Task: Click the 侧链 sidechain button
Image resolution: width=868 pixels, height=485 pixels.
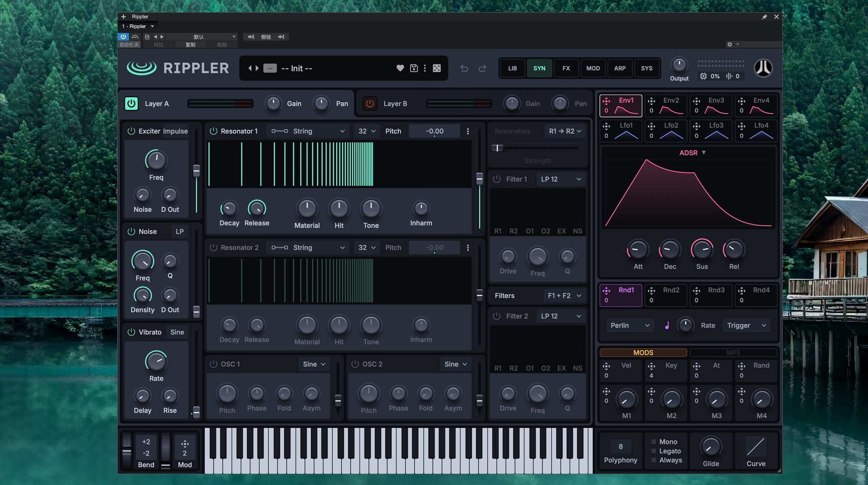Action: point(266,37)
